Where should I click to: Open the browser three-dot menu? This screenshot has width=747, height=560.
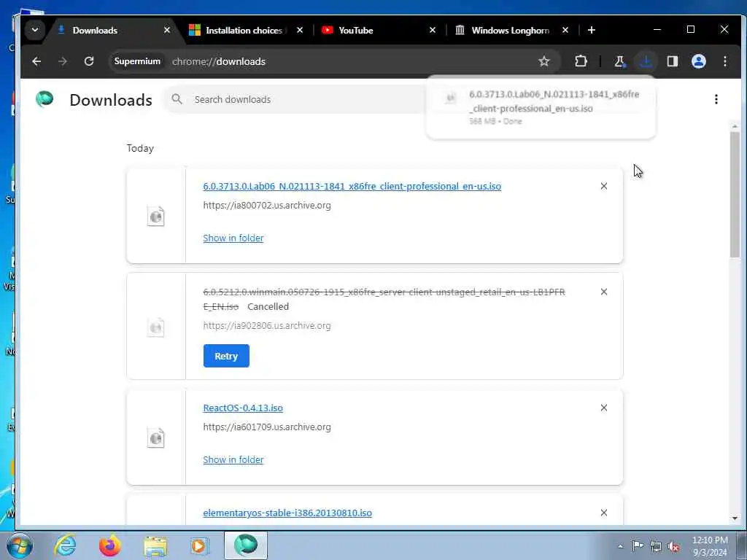pyautogui.click(x=724, y=61)
